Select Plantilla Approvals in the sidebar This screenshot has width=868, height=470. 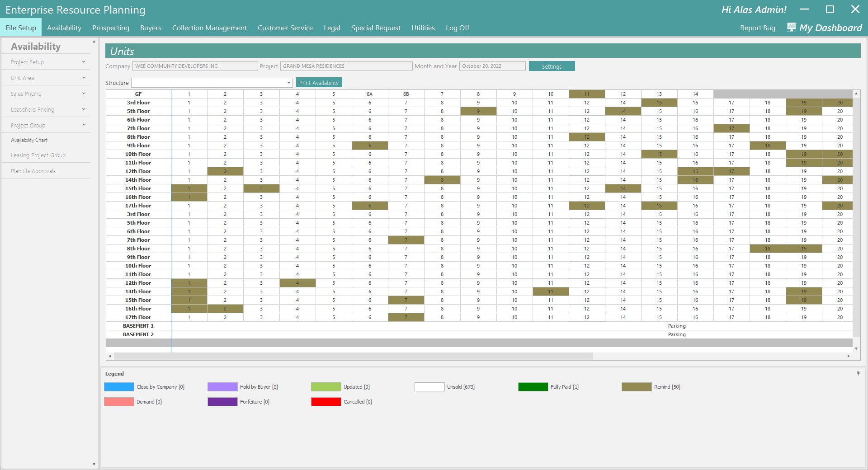(33, 171)
